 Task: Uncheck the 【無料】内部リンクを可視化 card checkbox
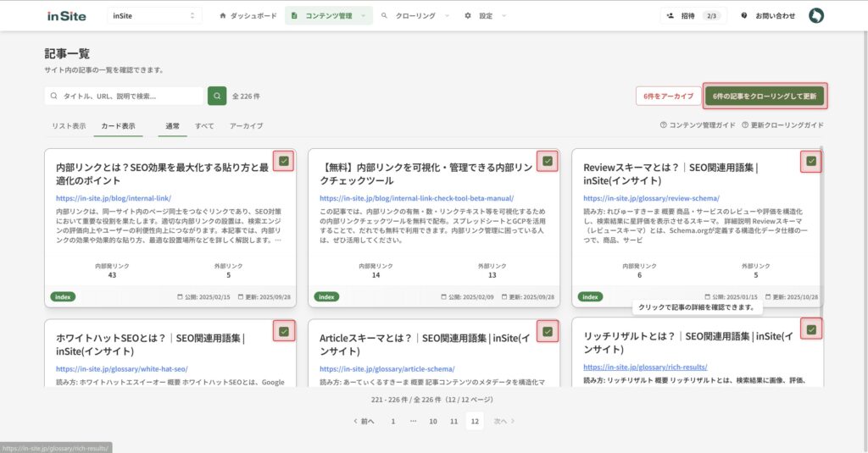[548, 161]
